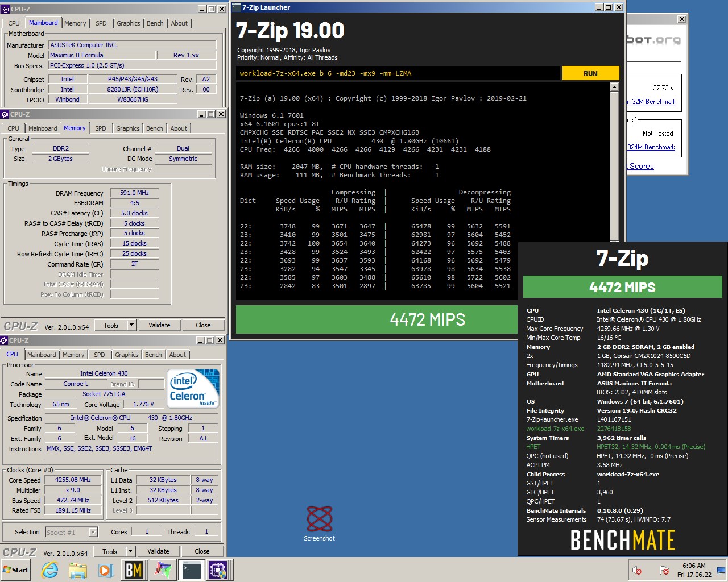Click the 7-Zip Launcher title bar icon
This screenshot has height=582, width=728.
pyautogui.click(x=237, y=7)
